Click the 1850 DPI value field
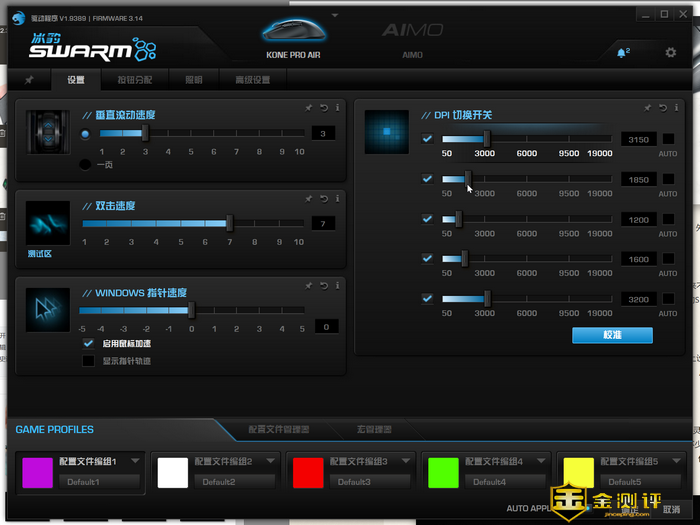The width and height of the screenshot is (700, 525). pyautogui.click(x=636, y=179)
